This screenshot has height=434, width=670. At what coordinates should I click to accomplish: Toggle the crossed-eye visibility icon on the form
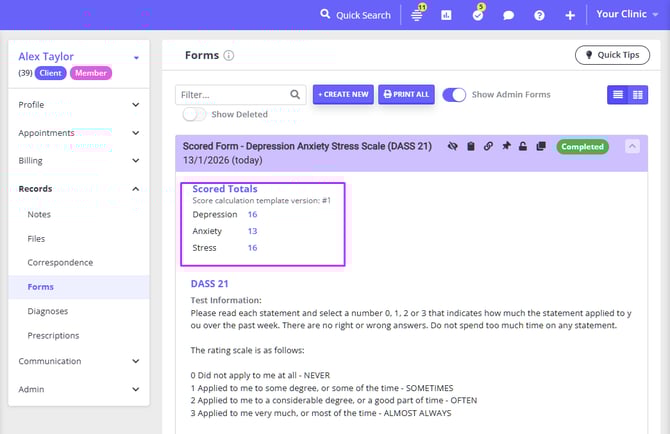[x=453, y=147]
